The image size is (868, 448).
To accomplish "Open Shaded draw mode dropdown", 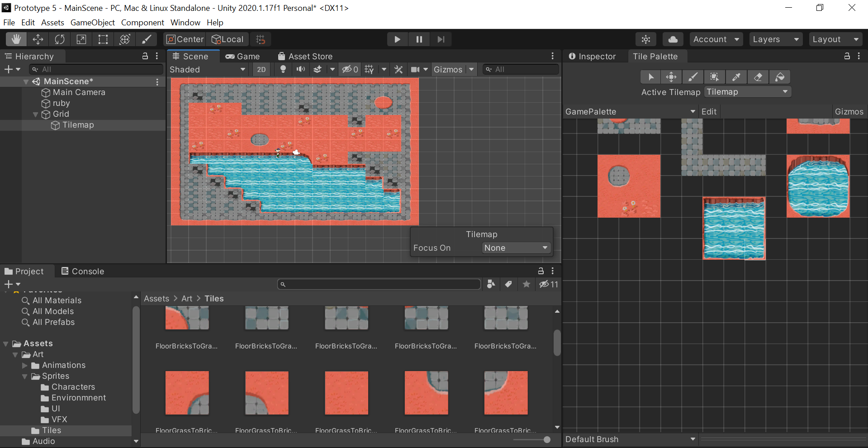I will [x=208, y=69].
